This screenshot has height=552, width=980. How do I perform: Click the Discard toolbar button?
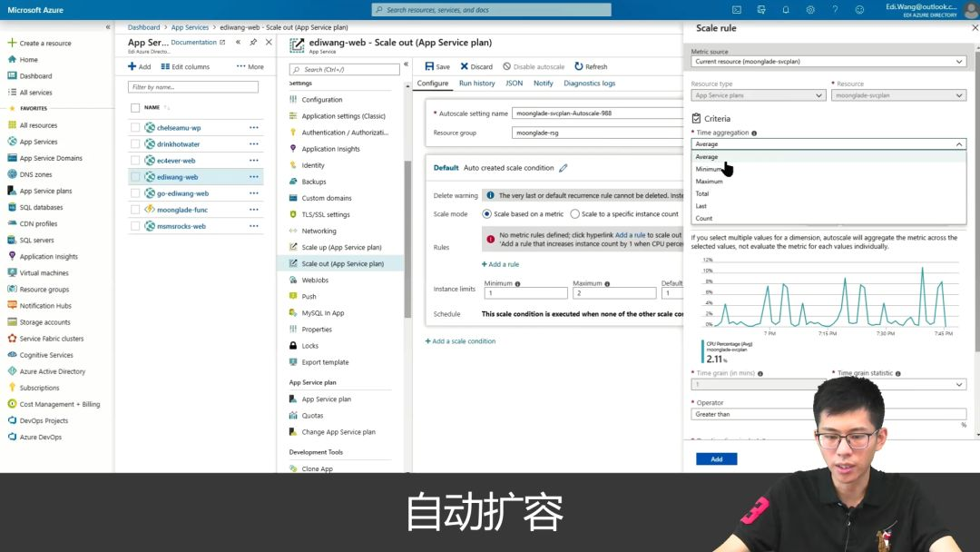[477, 66]
